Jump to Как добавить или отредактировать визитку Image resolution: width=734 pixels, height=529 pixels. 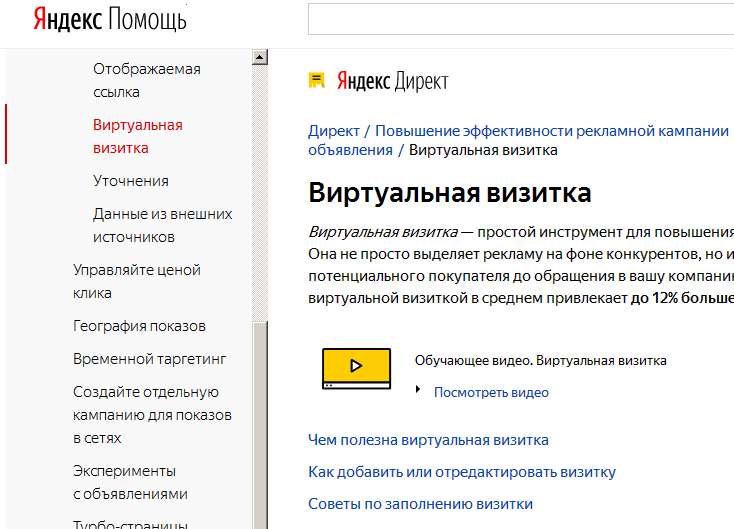pos(462,472)
